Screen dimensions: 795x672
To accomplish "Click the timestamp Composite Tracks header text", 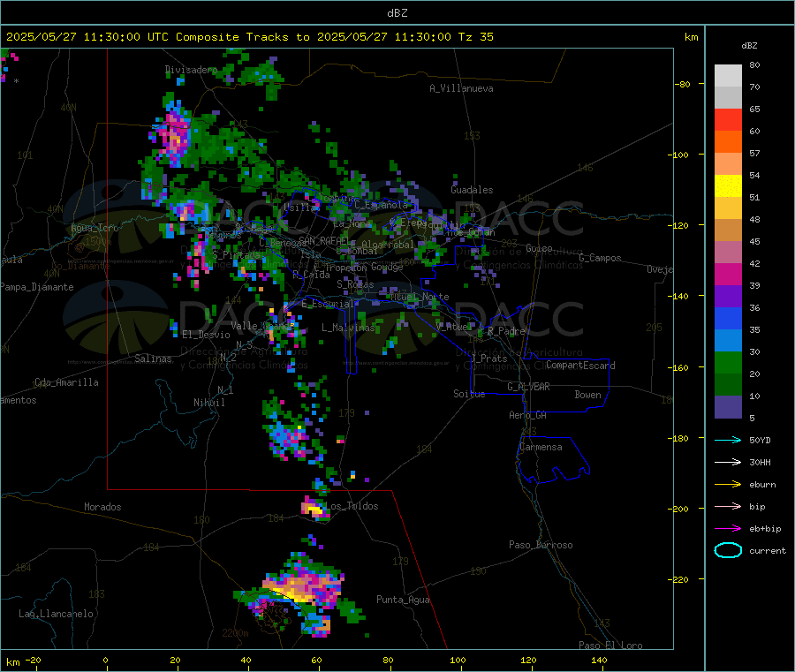I will point(250,37).
